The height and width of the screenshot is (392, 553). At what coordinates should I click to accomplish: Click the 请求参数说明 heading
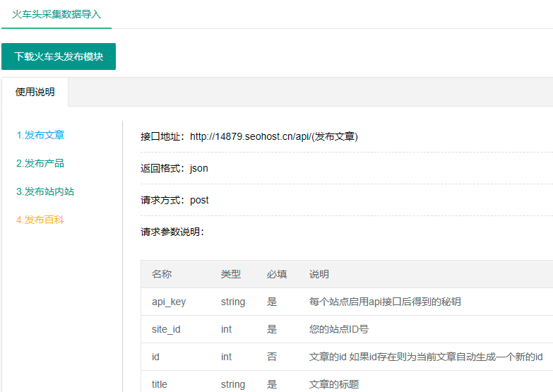tap(172, 232)
